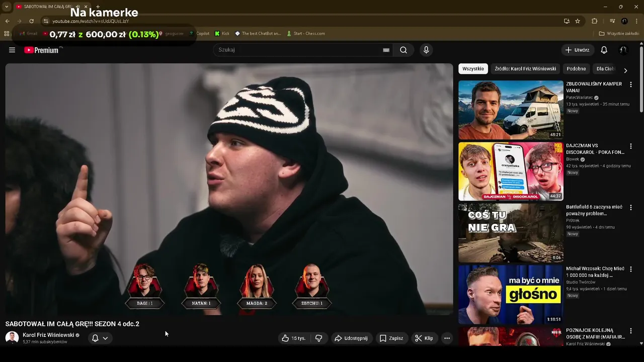This screenshot has height=362, width=644.
Task: Open options menu for DAJCZMAN VS DISCOKAROL
Action: coord(630,146)
